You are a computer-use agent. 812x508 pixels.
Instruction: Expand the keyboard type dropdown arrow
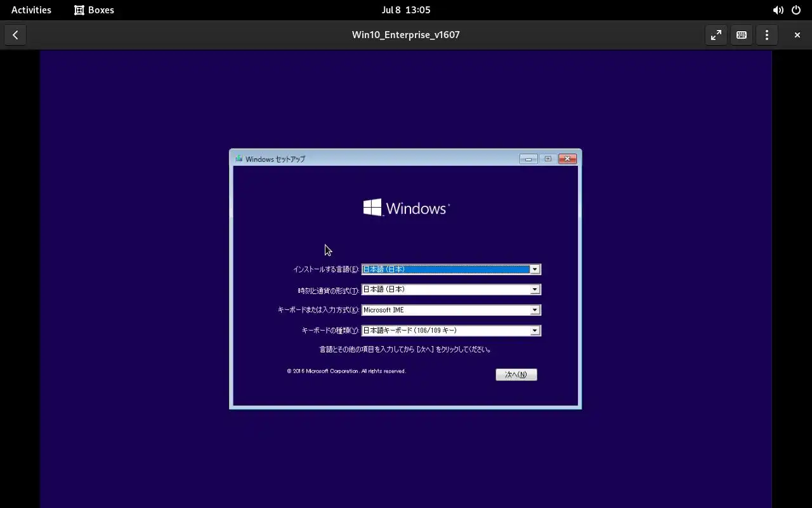click(x=535, y=330)
